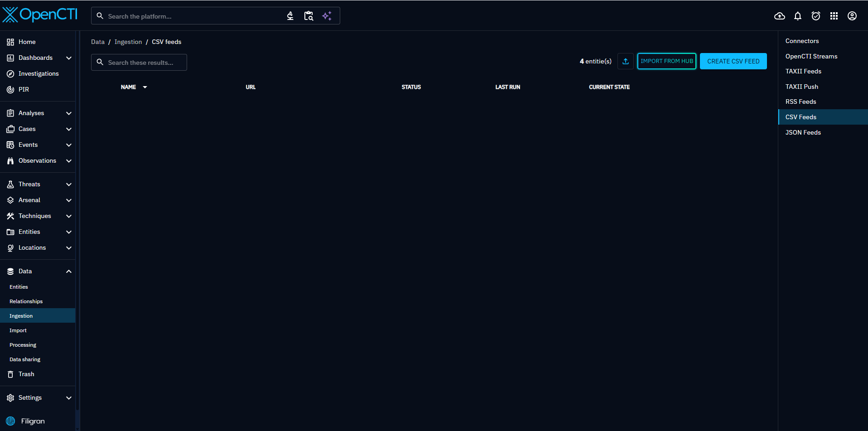Image resolution: width=868 pixels, height=431 pixels.
Task: Open the notifications bell
Action: (798, 16)
